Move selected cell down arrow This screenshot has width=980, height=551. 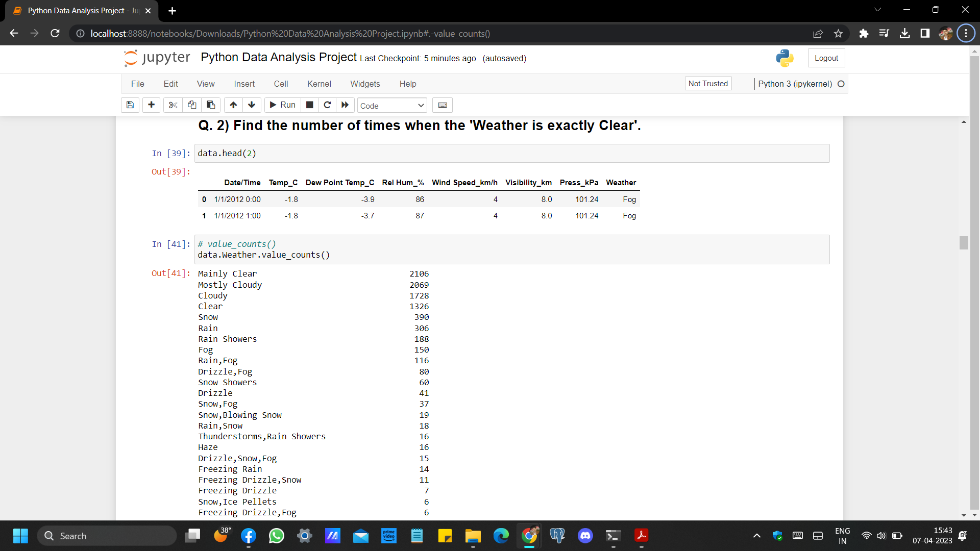click(x=252, y=105)
